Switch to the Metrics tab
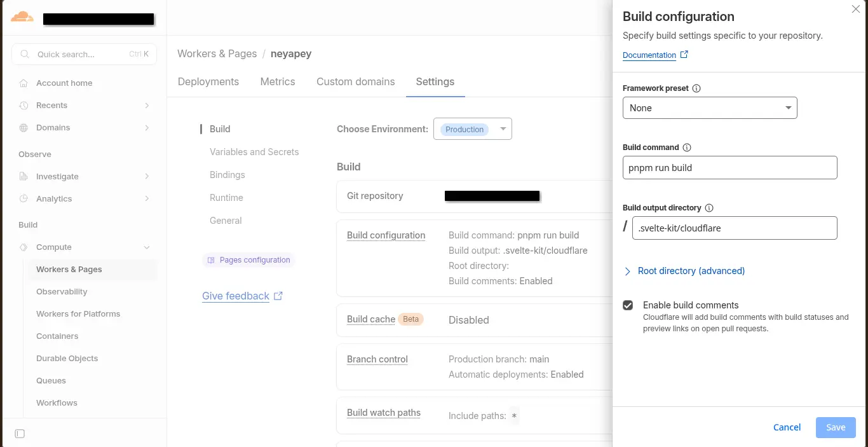868x447 pixels. click(x=278, y=82)
